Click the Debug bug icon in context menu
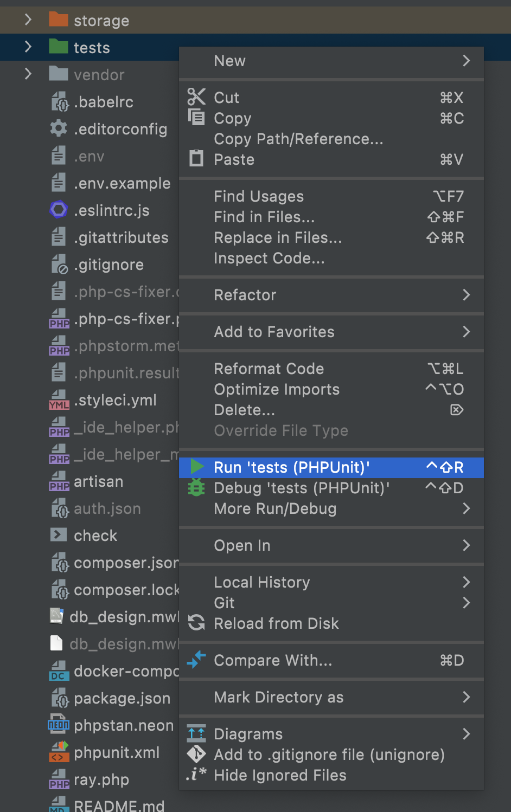This screenshot has height=812, width=511. [196, 488]
